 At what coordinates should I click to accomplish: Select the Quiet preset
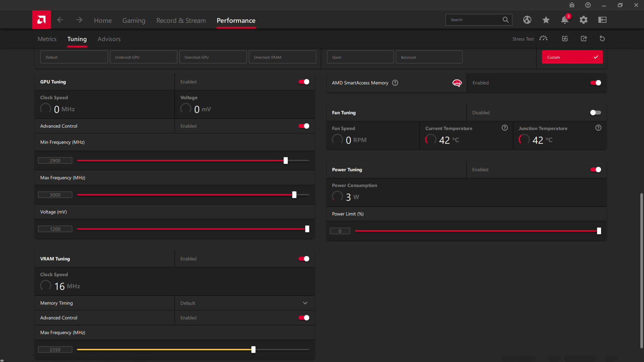tap(360, 57)
